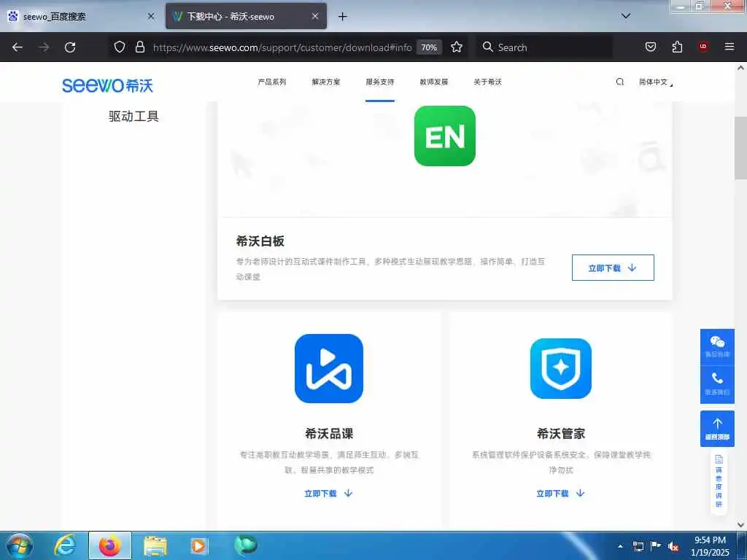The width and height of the screenshot is (747, 560).
Task: Click the 希沃白板 title text
Action: [x=260, y=241]
